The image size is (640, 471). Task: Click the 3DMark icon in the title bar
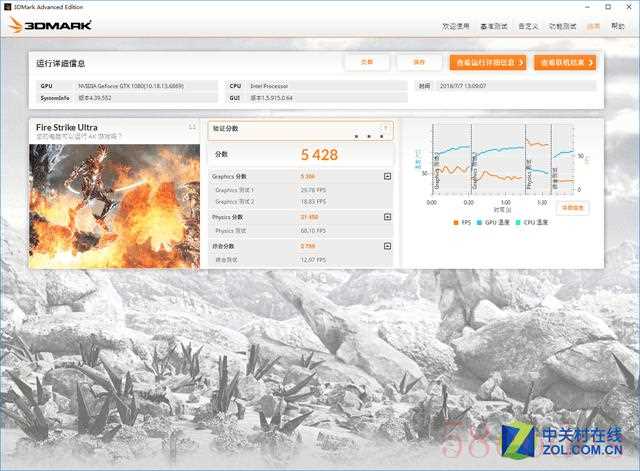[7, 7]
